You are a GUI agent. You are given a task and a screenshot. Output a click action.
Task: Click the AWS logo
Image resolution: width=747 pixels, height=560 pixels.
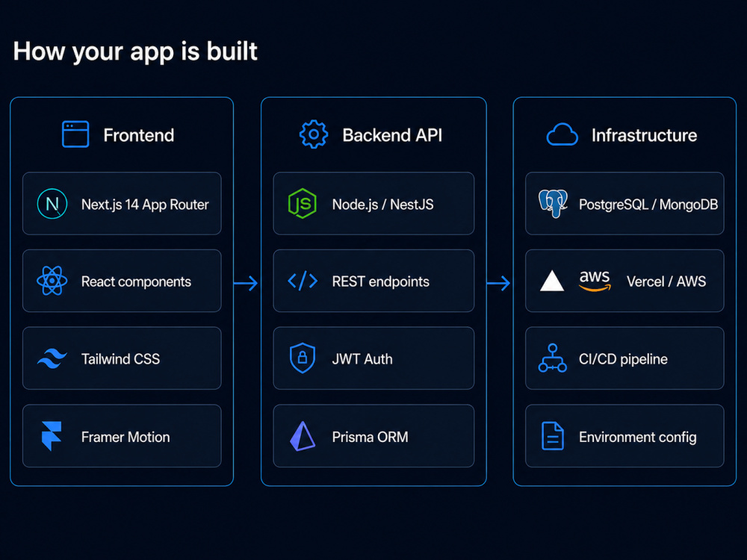595,281
